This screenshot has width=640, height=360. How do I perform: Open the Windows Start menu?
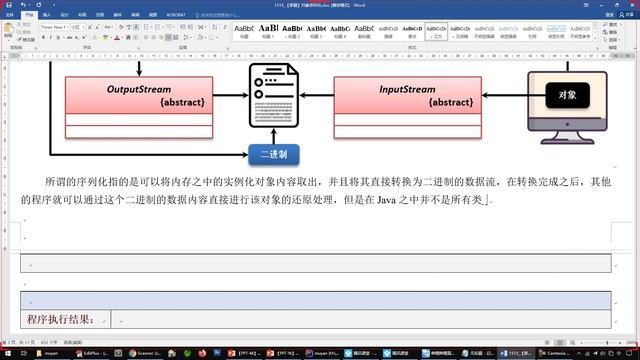coord(8,353)
